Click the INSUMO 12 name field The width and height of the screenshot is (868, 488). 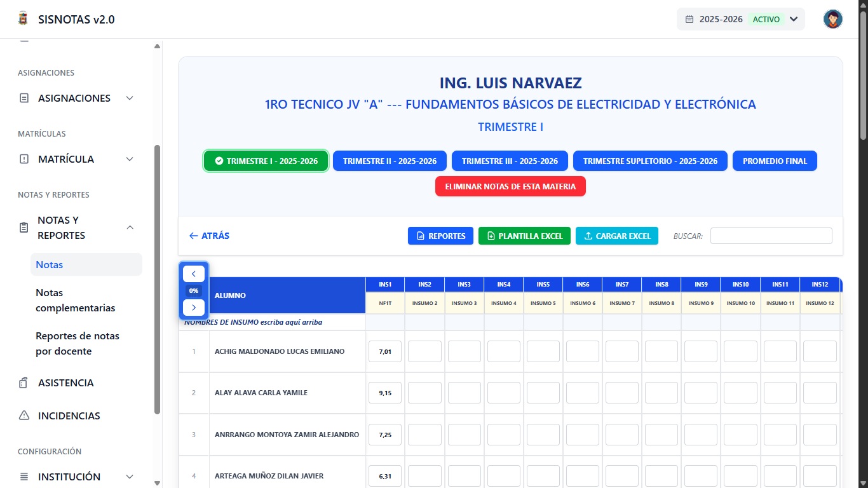point(820,303)
